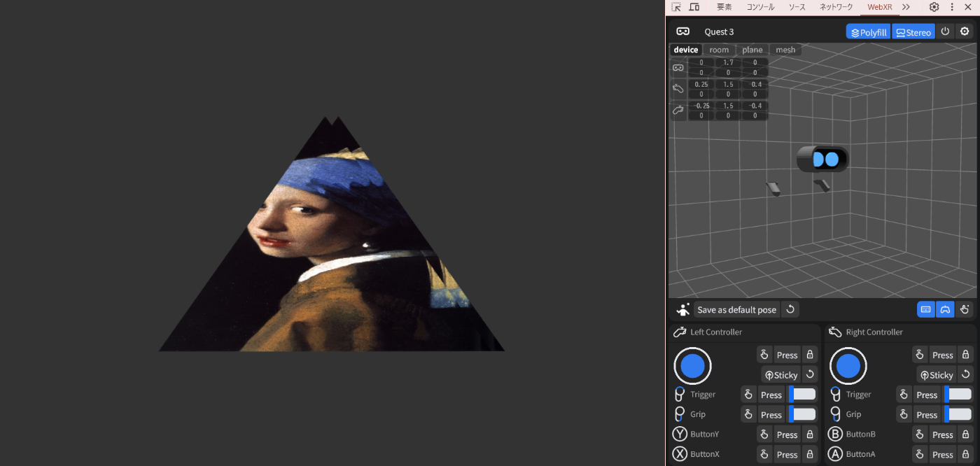
Task: Open the Quest 3 device selector
Action: tap(719, 31)
